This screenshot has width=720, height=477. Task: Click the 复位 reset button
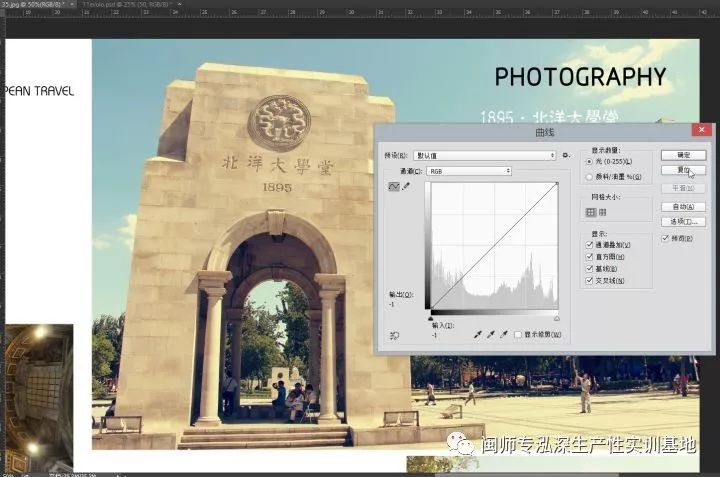[x=683, y=170]
